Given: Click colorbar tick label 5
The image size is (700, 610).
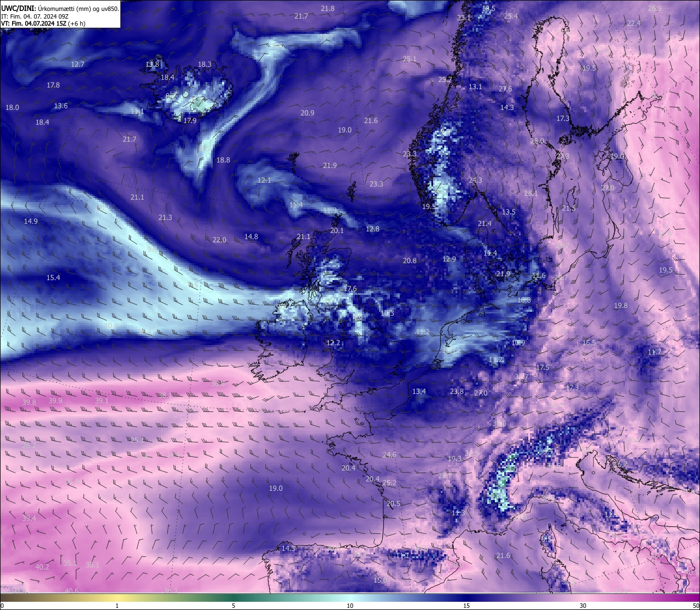Looking at the screenshot, I should pyautogui.click(x=234, y=606).
